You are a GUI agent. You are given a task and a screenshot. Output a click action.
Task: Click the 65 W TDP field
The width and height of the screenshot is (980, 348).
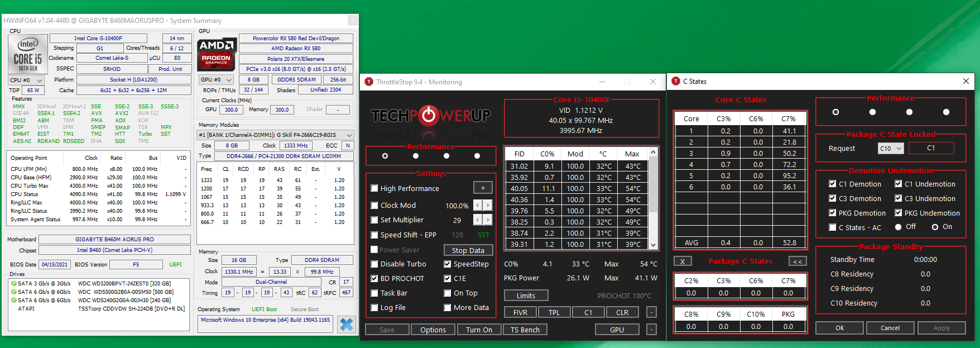[x=33, y=90]
